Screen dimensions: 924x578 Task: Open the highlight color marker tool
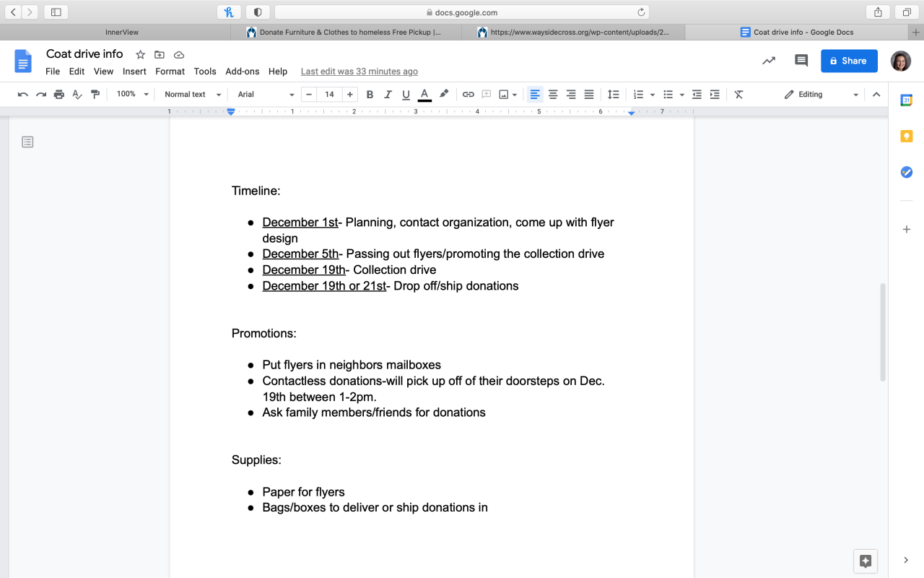[x=444, y=94]
